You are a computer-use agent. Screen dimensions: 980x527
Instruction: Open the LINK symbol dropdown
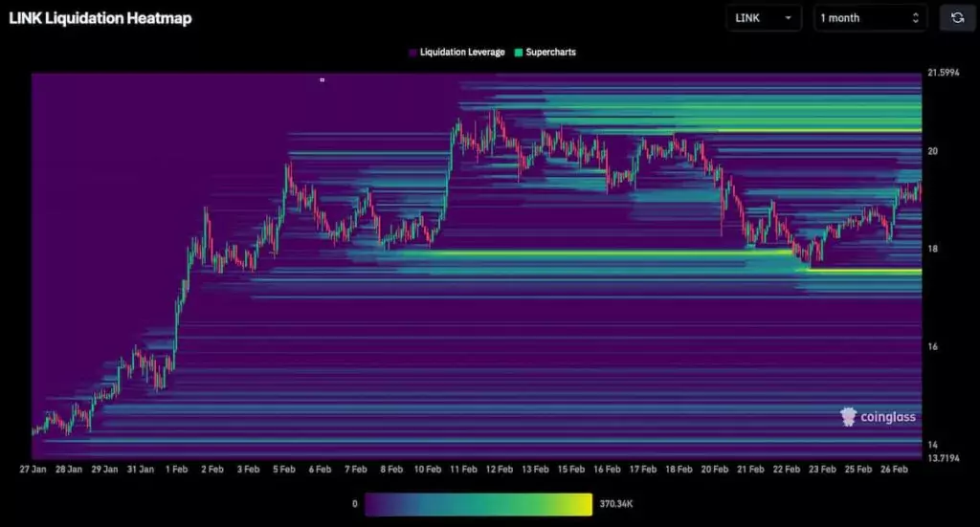click(764, 18)
